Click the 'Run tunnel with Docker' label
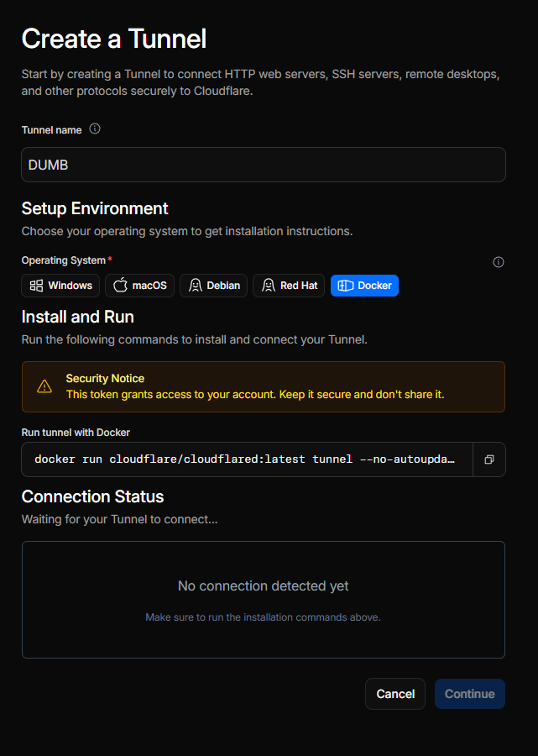The height and width of the screenshot is (756, 538). tap(76, 433)
